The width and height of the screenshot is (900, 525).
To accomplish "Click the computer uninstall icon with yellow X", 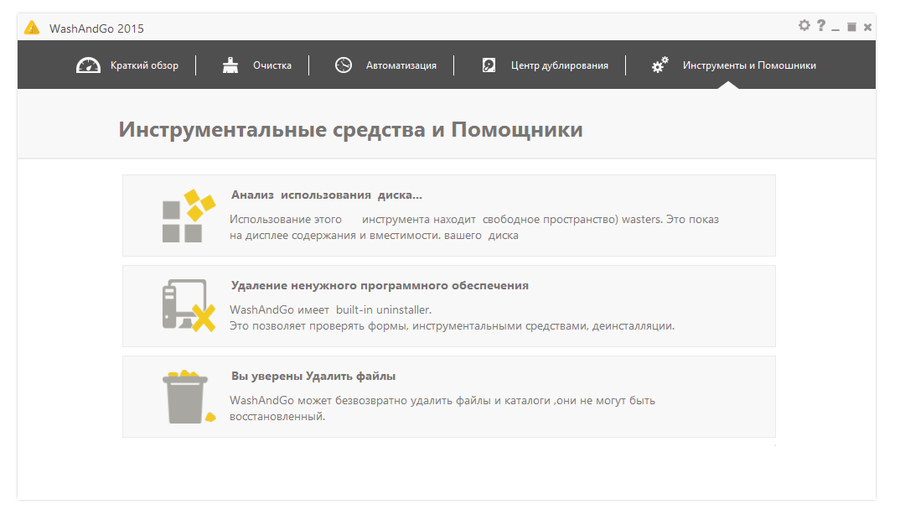I will pyautogui.click(x=189, y=306).
